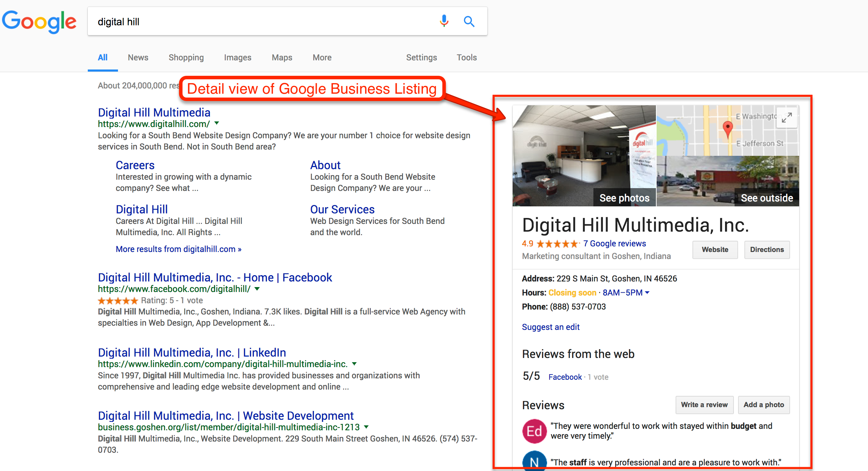Open the Maps search tab
Image resolution: width=868 pixels, height=471 pixels.
pos(282,58)
